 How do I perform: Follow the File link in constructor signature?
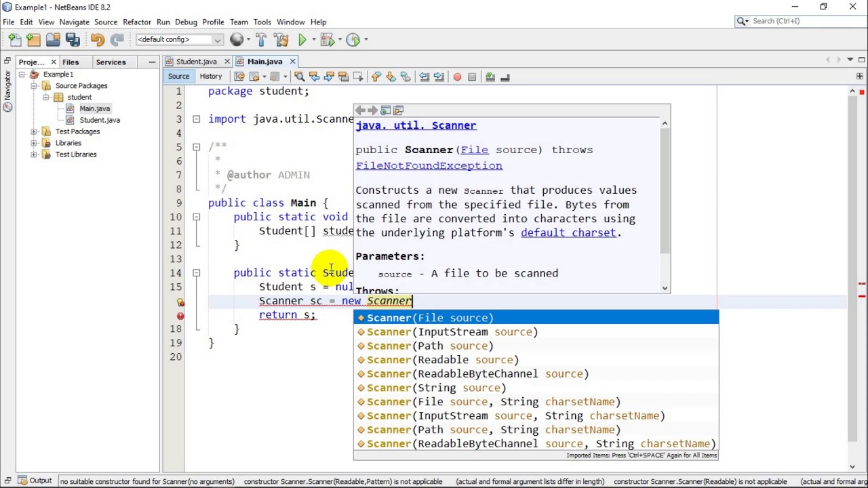point(474,150)
